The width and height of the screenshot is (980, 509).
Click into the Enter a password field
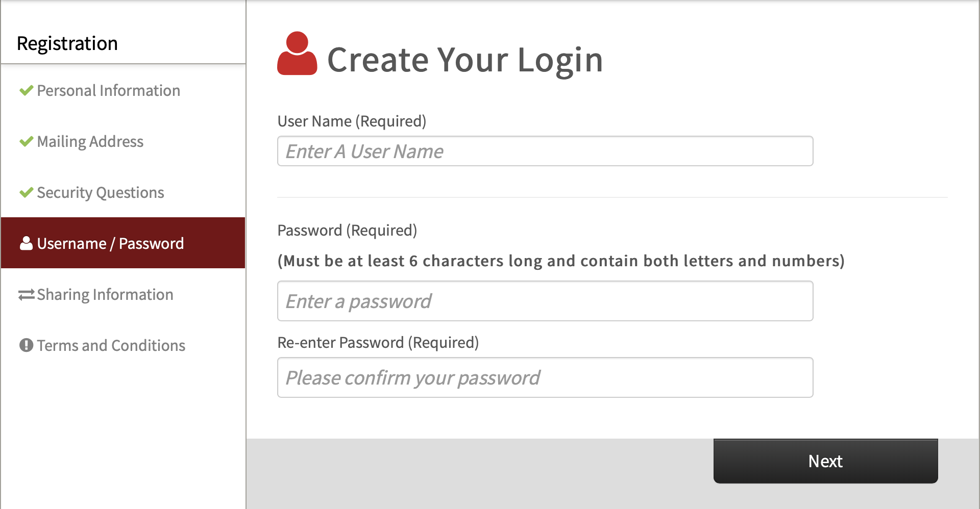click(x=545, y=301)
